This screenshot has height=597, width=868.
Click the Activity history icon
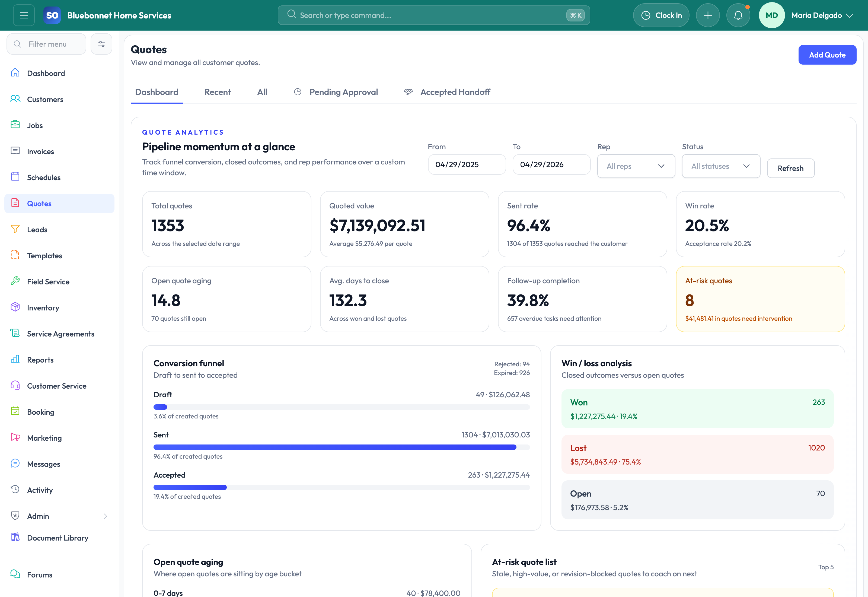point(15,490)
